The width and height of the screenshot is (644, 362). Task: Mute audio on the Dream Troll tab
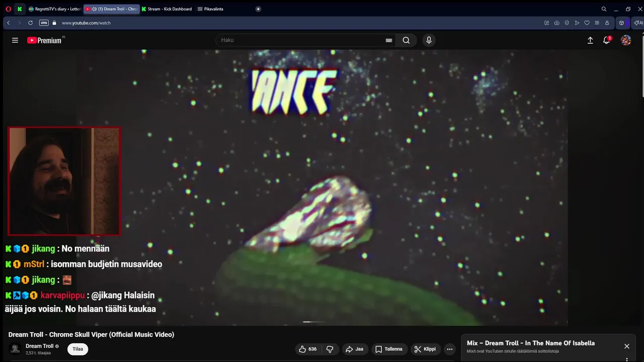tap(94, 9)
